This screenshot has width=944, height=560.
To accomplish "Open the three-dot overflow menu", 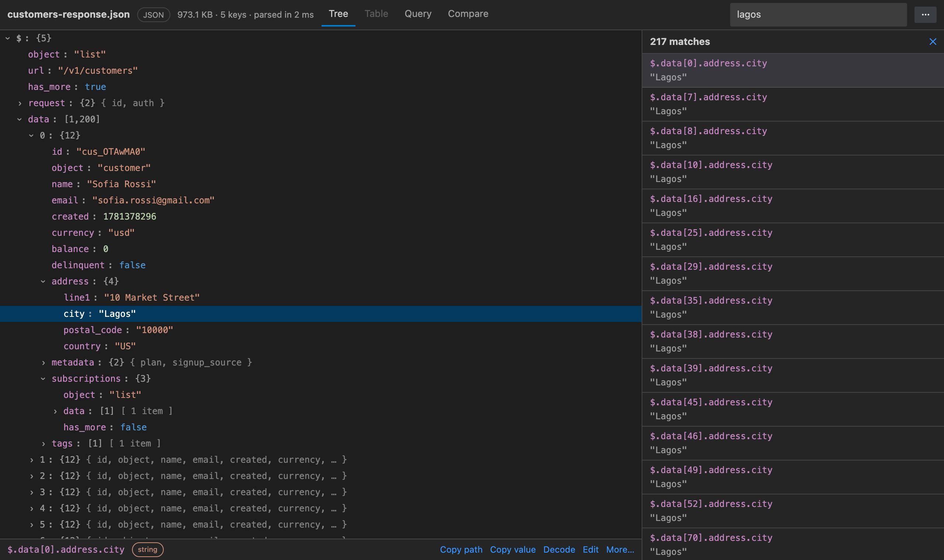I will 925,14.
